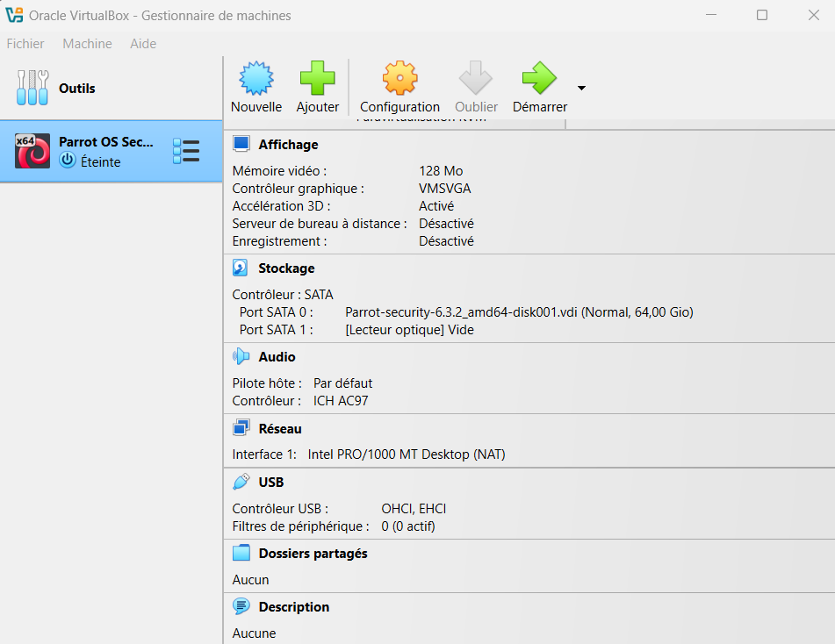Click the Pilote hôte label

coord(267,383)
